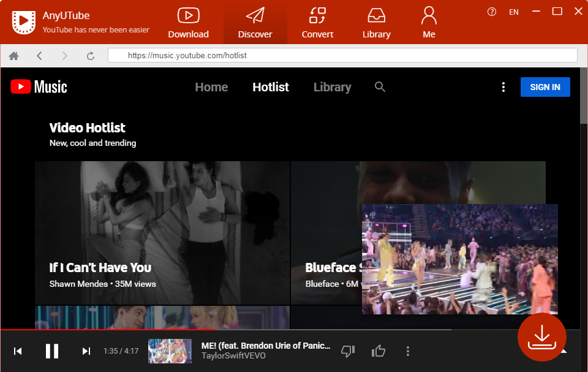Switch to the Discover tab
The width and height of the screenshot is (588, 372).
pos(255,23)
